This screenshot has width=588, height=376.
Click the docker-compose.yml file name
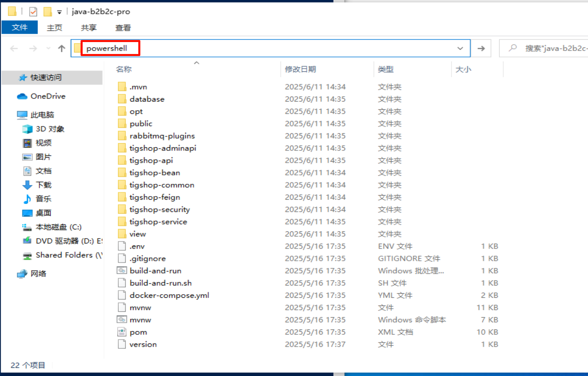[169, 295]
